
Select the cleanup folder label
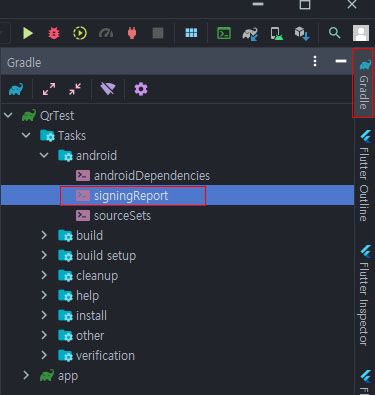coord(97,276)
